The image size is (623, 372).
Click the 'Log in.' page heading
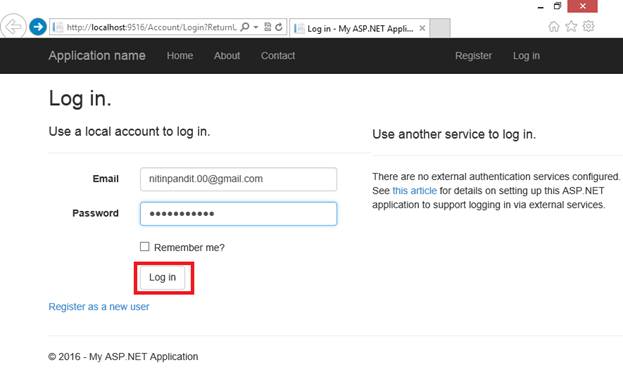[x=80, y=98]
